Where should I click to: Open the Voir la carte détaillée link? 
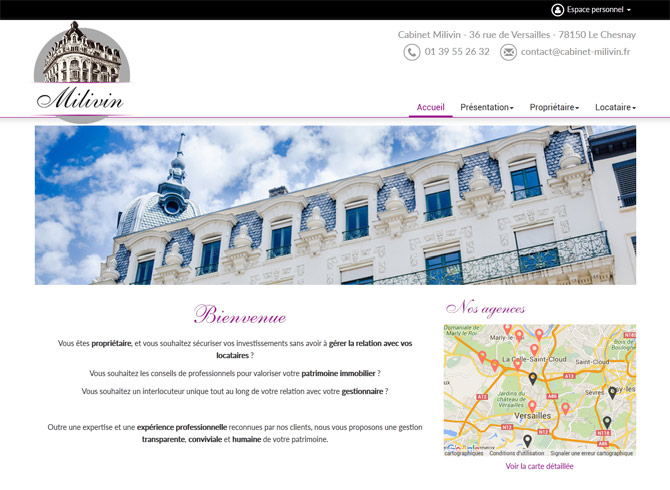(539, 466)
